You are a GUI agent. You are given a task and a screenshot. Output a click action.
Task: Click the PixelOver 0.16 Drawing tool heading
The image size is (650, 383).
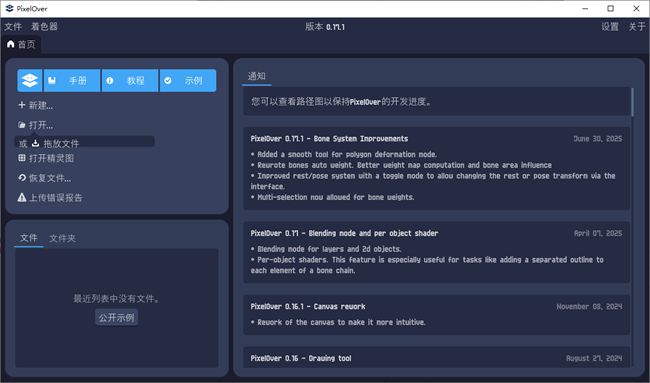tap(301, 359)
